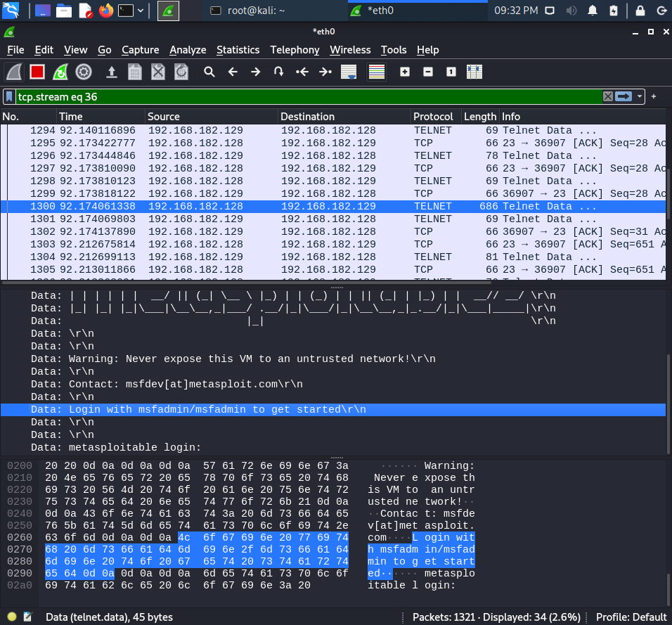Restart the current capture

60,72
